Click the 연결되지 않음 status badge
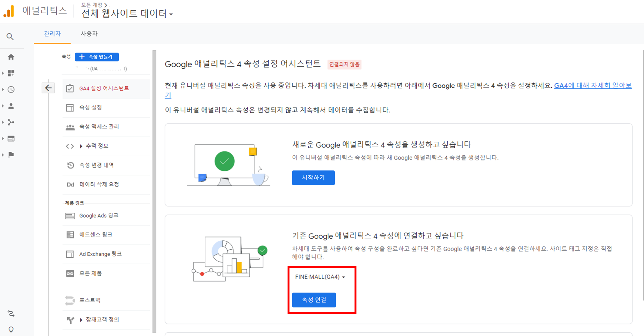Viewport: 644px width, 336px height. point(344,64)
